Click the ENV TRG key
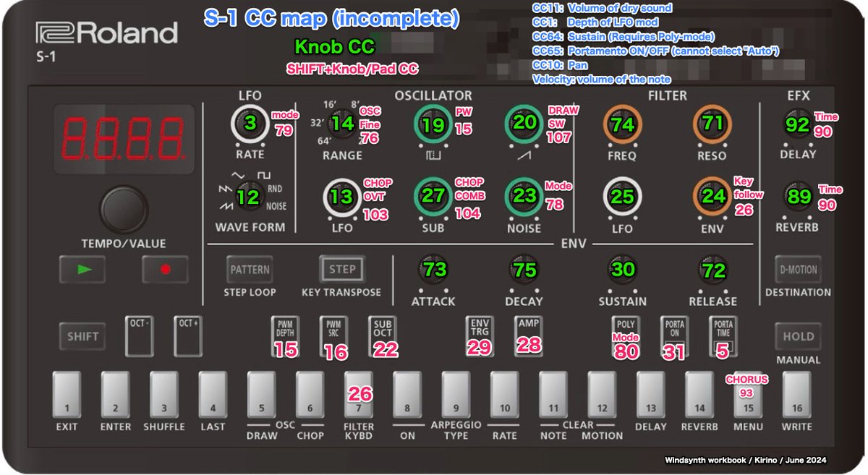This screenshot has height=475, width=868. [480, 335]
